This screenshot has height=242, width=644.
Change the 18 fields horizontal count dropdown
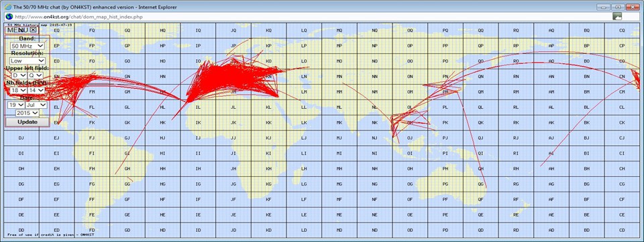click(x=18, y=90)
